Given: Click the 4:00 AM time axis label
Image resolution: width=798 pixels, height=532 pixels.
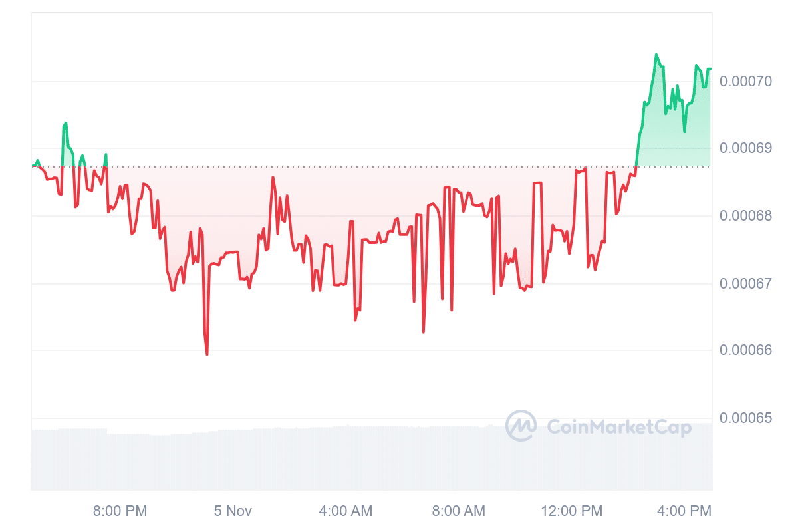Looking at the screenshot, I should click(x=346, y=511).
